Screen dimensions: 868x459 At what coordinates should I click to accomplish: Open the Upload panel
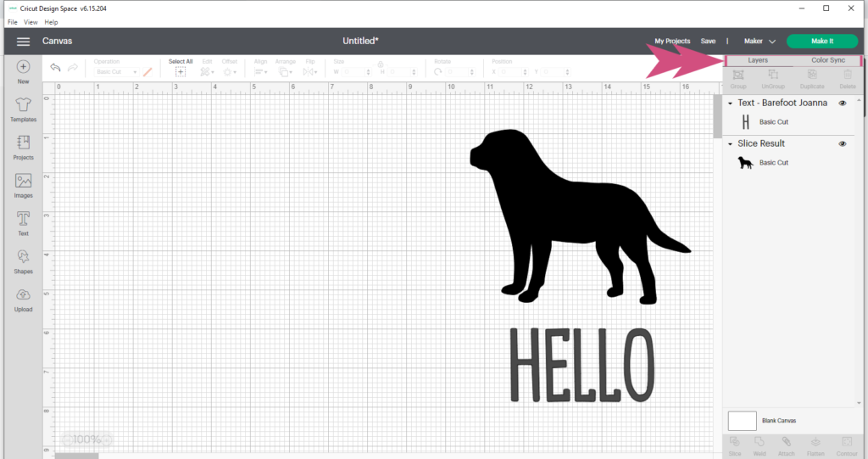pyautogui.click(x=23, y=299)
